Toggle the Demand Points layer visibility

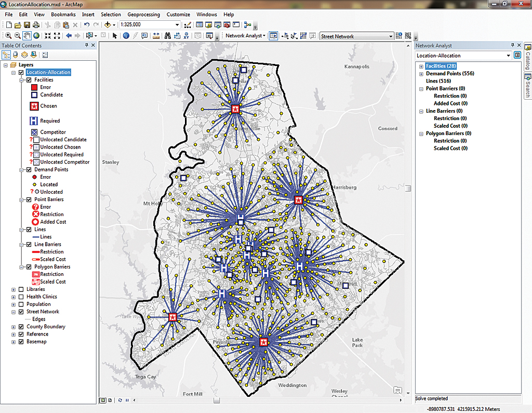[29, 169]
